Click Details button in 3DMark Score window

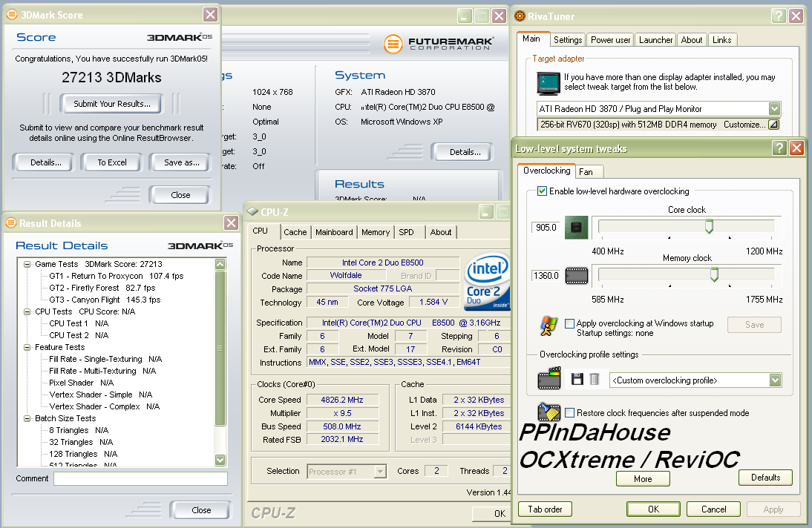(x=45, y=162)
